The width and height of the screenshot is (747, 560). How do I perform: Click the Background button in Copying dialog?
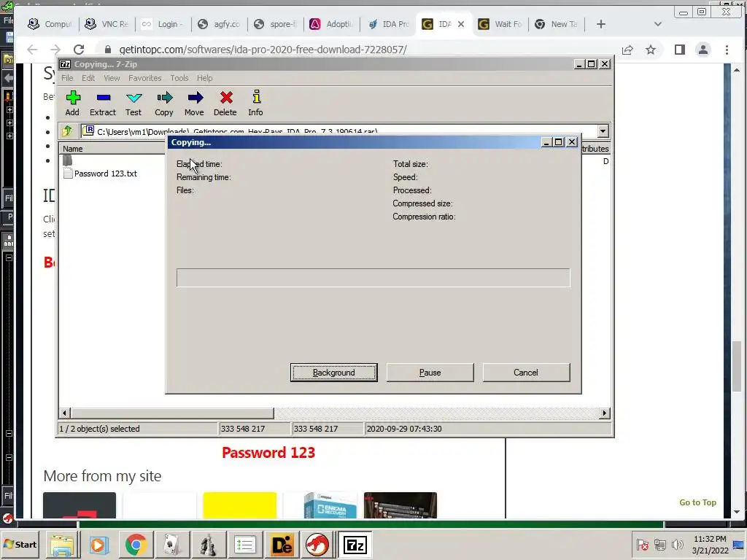tap(334, 373)
